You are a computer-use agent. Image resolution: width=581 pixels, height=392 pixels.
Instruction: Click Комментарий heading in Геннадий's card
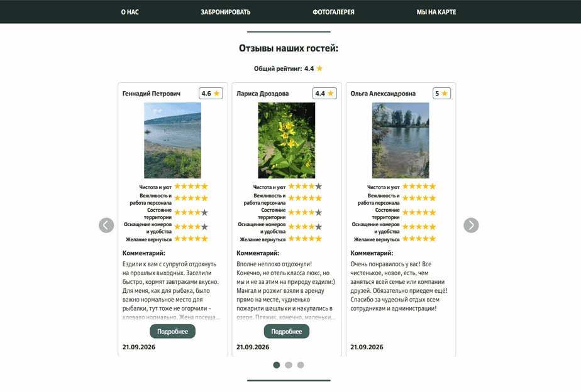[x=144, y=253]
